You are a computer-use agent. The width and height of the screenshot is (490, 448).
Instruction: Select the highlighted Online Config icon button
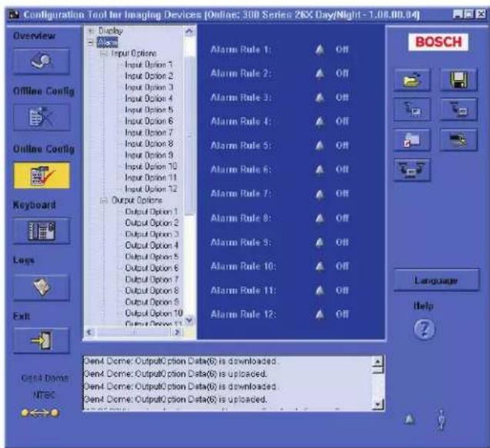click(x=42, y=176)
